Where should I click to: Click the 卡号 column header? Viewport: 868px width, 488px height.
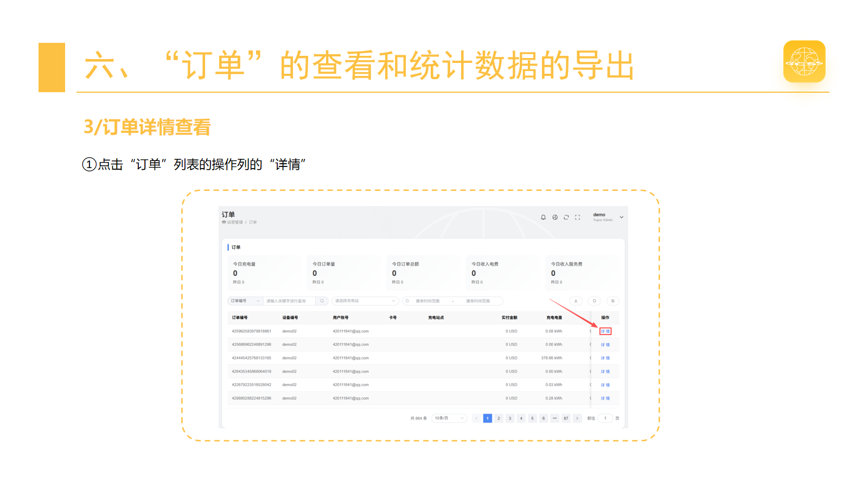pyautogui.click(x=393, y=318)
